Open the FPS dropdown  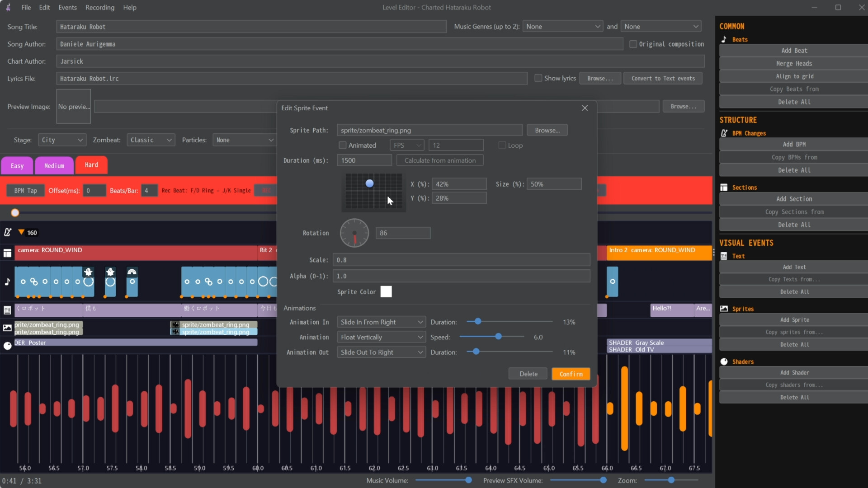[407, 145]
